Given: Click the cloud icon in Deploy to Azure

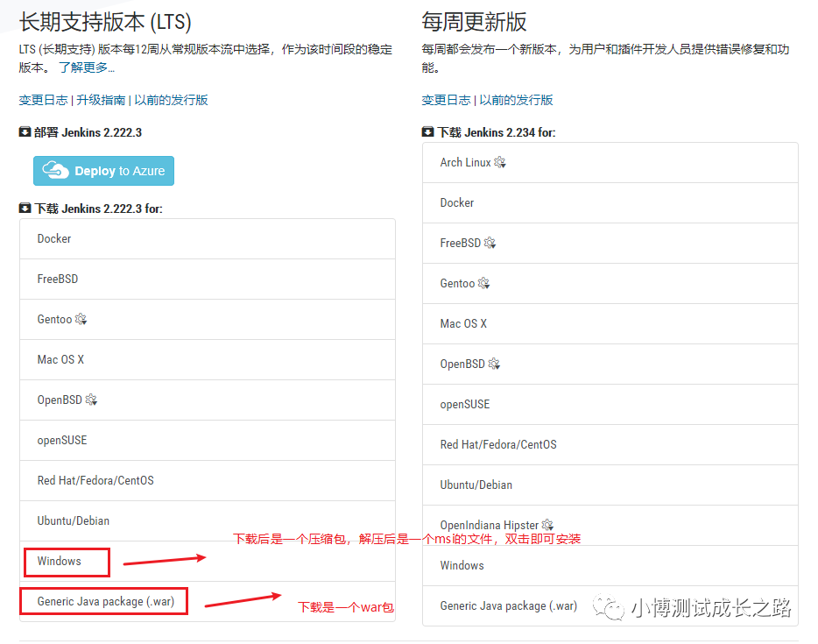Looking at the screenshot, I should pos(55,170).
